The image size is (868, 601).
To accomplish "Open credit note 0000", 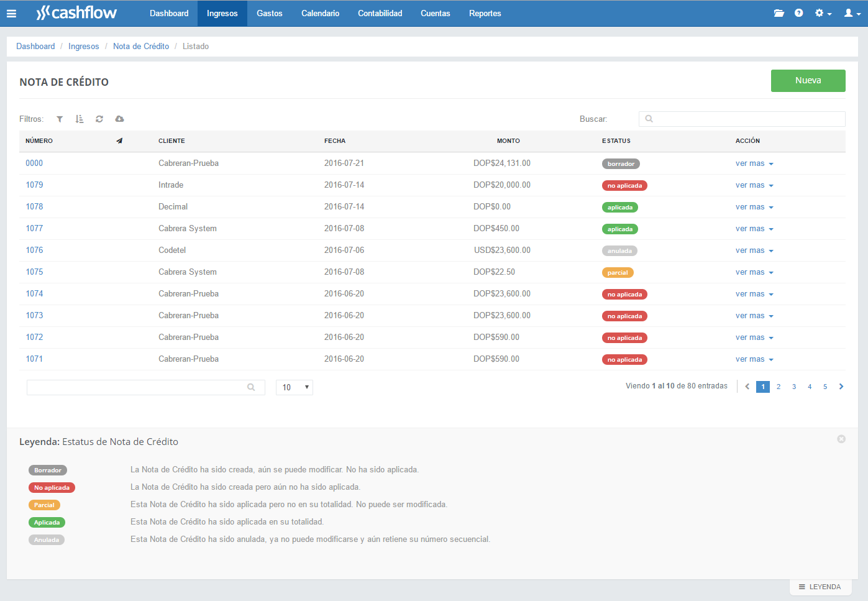I will (x=34, y=163).
